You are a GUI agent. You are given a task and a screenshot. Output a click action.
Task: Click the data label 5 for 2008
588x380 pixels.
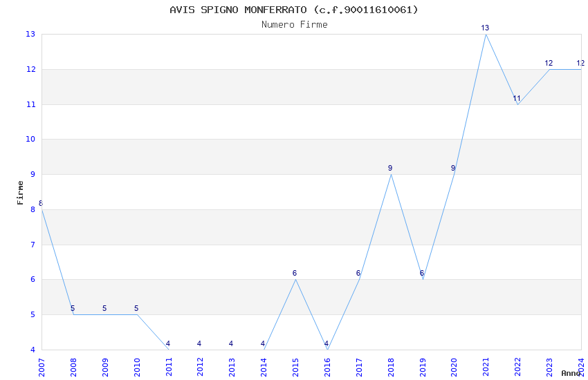73,309
